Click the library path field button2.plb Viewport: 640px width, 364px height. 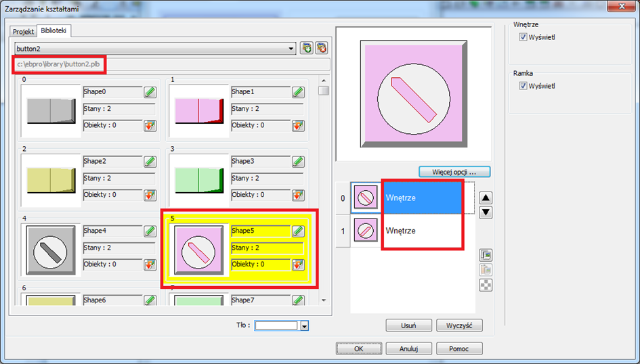172,64
